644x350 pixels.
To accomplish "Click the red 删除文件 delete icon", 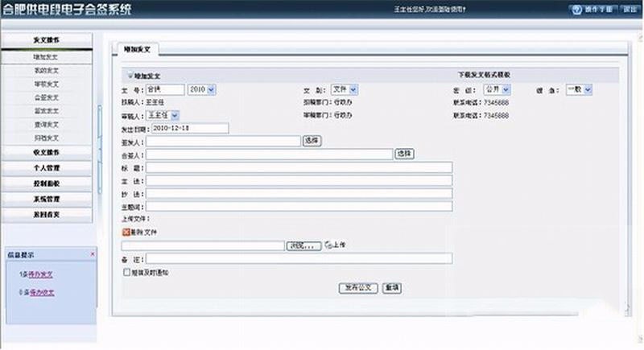I will click(x=125, y=232).
